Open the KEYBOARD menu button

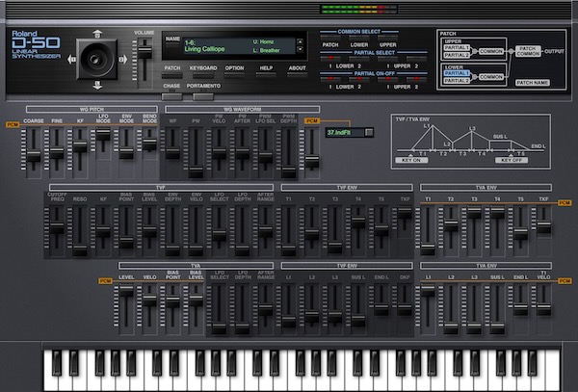(x=203, y=75)
